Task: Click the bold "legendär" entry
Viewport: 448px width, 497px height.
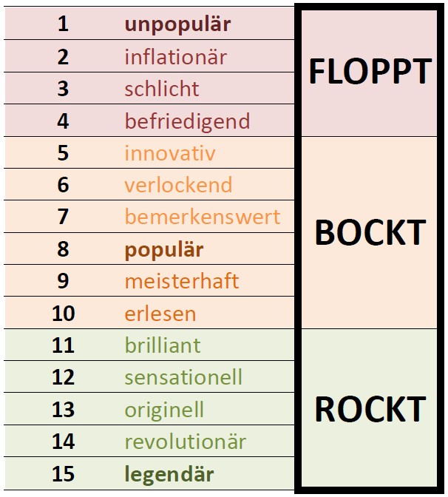Action: pos(169,474)
